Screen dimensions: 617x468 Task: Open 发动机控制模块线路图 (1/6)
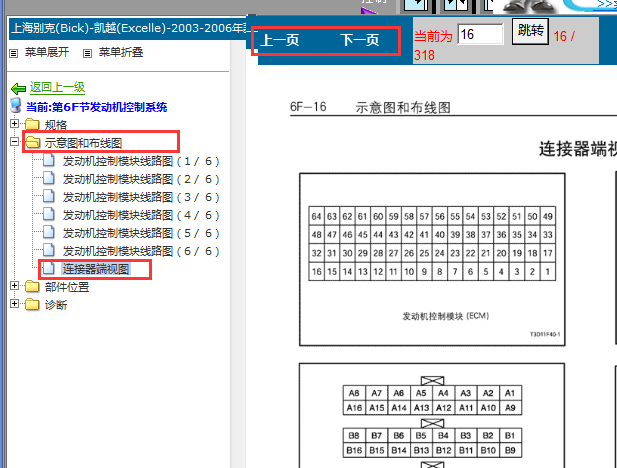[x=141, y=161]
